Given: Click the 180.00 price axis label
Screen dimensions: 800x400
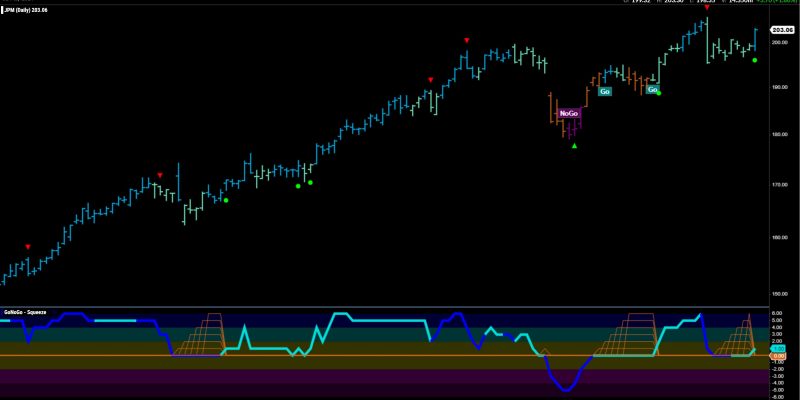Looking at the screenshot, I should click(x=779, y=135).
